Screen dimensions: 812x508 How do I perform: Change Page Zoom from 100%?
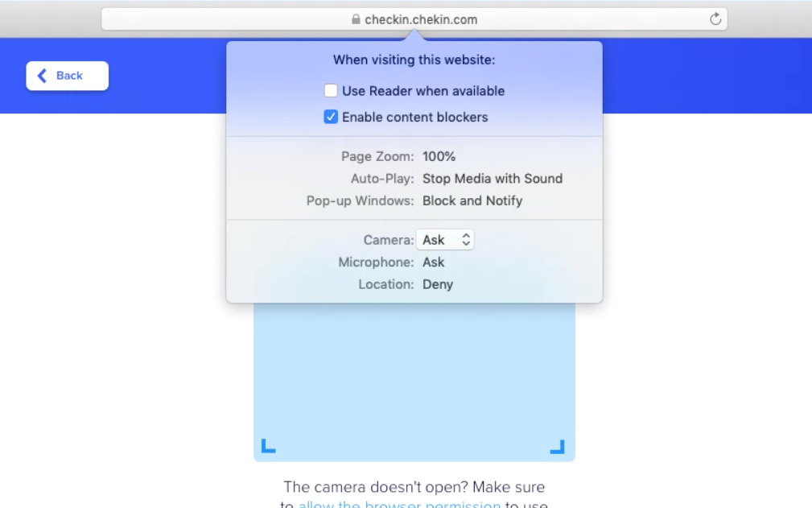coord(439,156)
